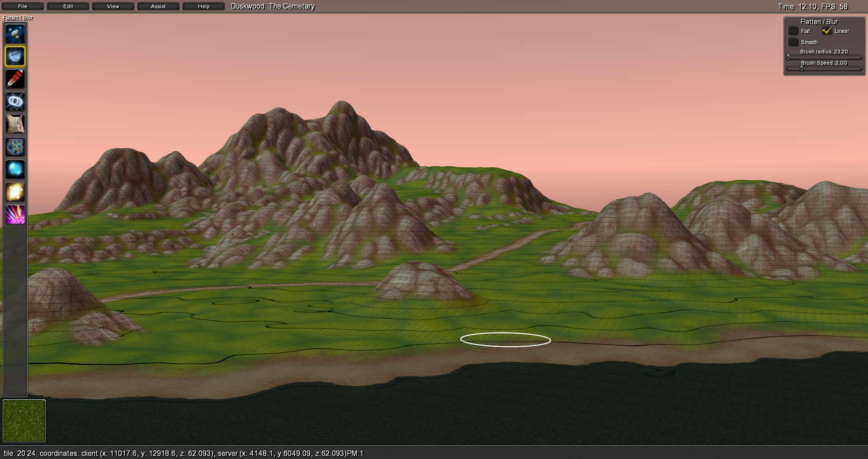The image size is (868, 459).
Task: Select the golden light burst icon
Action: click(15, 192)
